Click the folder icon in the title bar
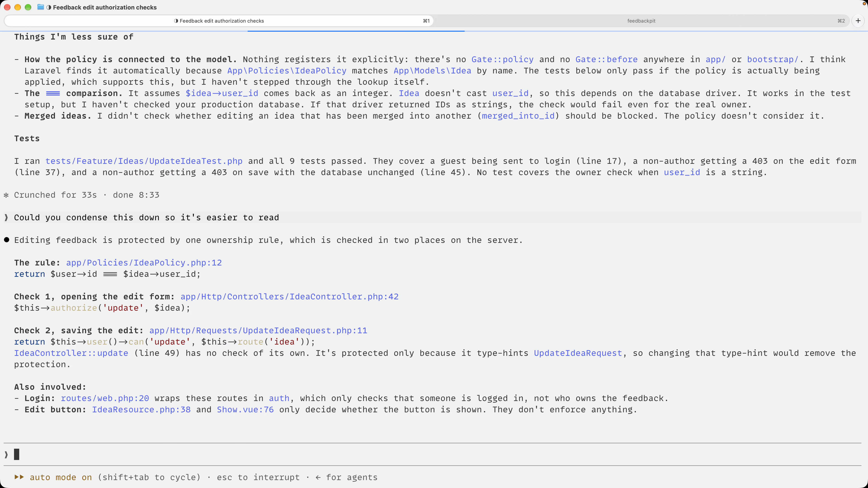The height and width of the screenshot is (488, 868). 40,7
